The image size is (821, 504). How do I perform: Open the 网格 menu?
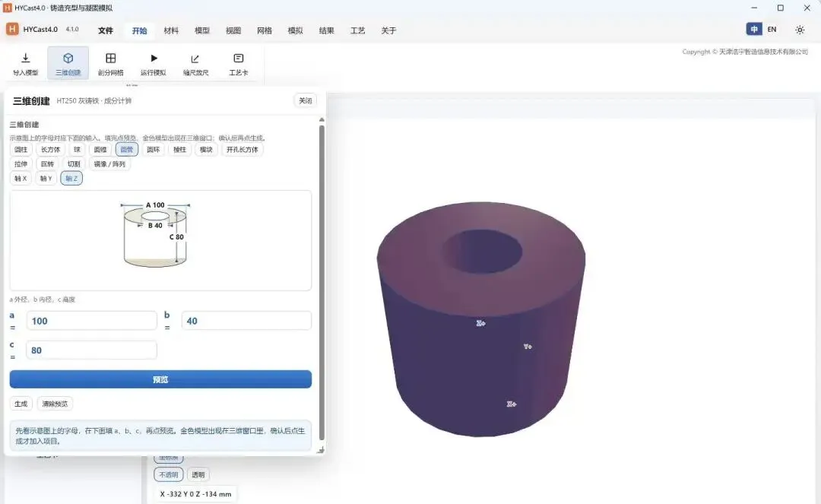[x=265, y=30]
